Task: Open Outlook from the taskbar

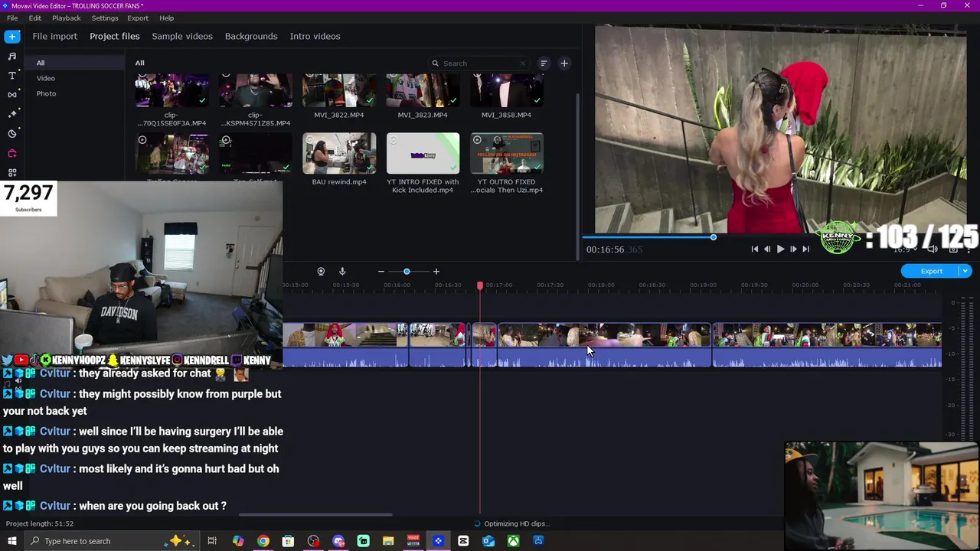Action: 488,541
